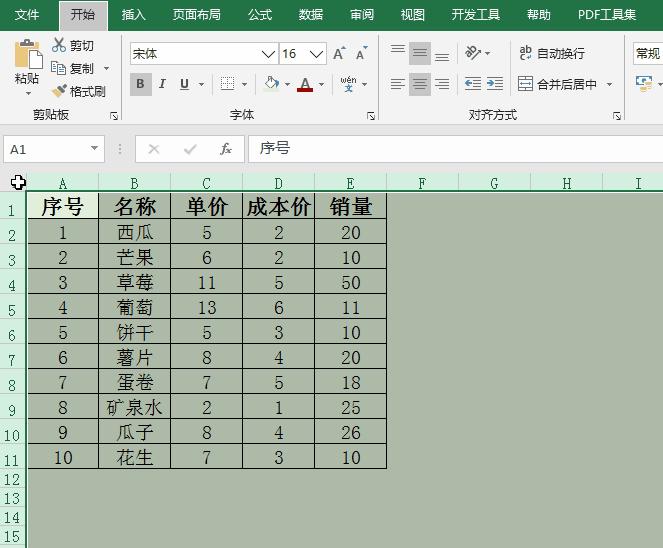Increase indent
The image size is (663, 548).
495,84
